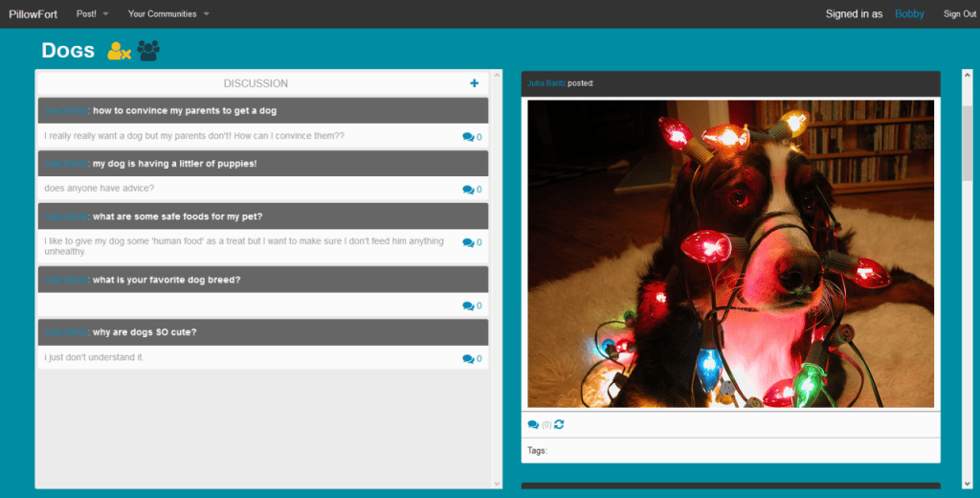Open the Your Communities dropdown
This screenshot has height=498, width=980.
(167, 14)
